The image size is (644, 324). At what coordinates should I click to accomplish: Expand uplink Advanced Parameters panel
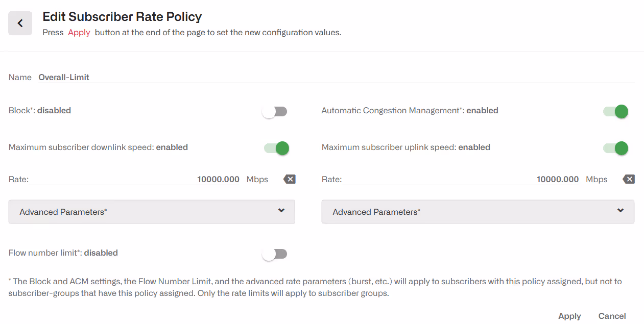[x=478, y=212]
